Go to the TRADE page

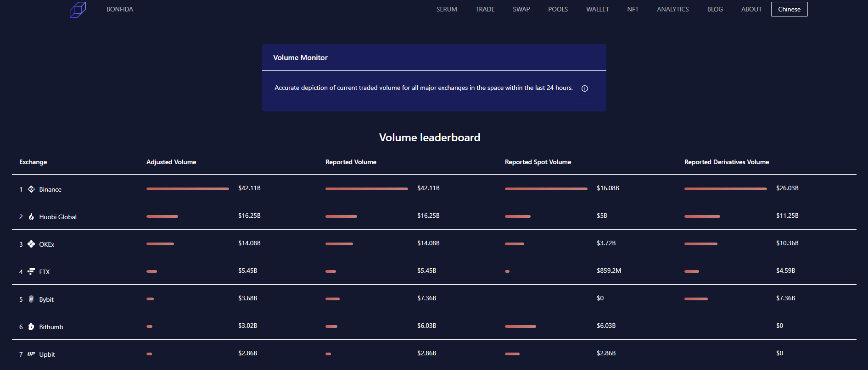[485, 9]
